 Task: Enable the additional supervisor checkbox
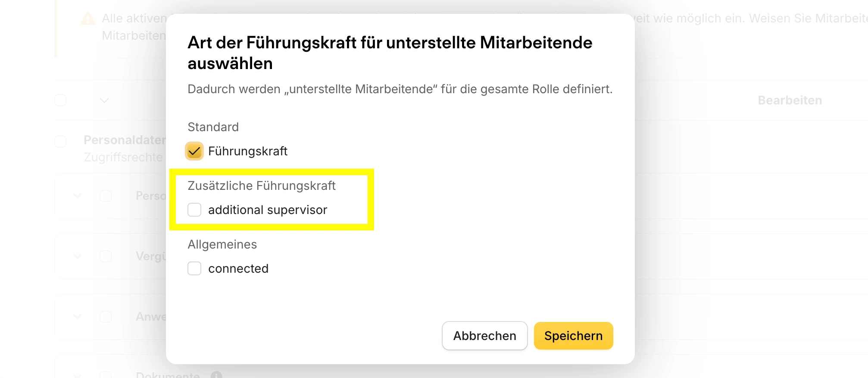point(194,210)
